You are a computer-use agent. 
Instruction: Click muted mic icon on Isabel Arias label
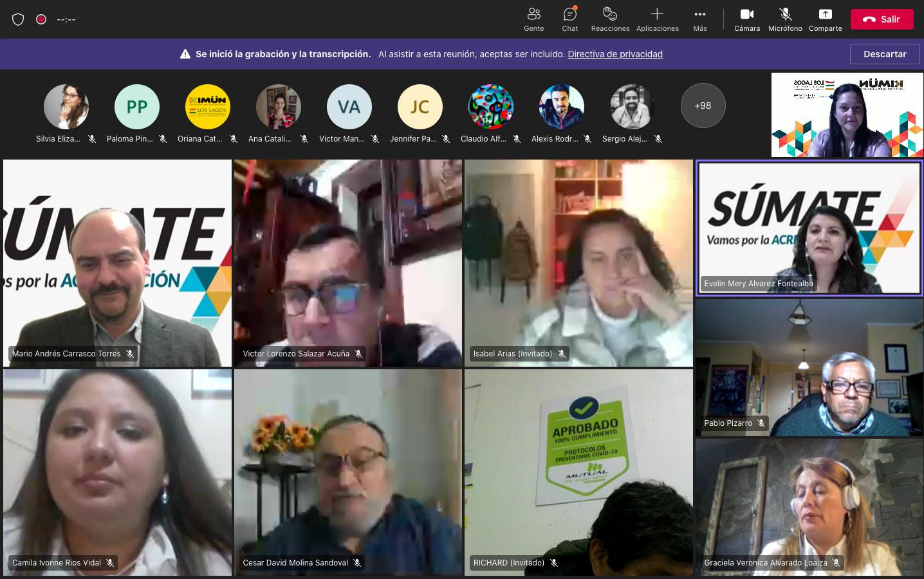(562, 354)
